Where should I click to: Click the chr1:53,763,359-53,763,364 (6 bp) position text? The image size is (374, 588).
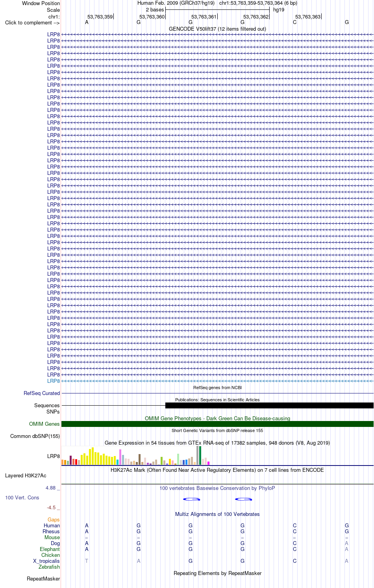tap(258, 3)
